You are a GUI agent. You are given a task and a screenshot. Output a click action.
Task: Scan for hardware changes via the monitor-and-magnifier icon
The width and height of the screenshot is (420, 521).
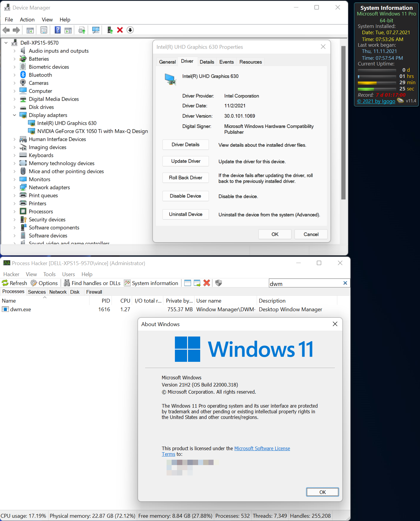tap(96, 30)
